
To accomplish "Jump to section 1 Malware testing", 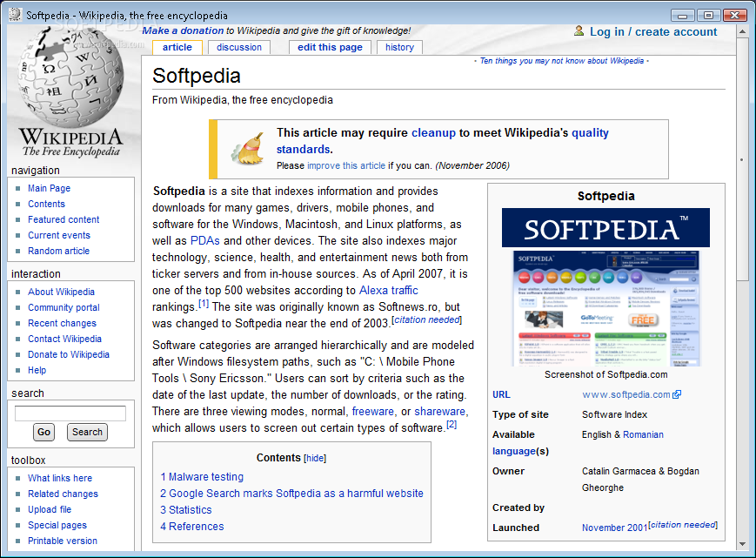I will (202, 476).
